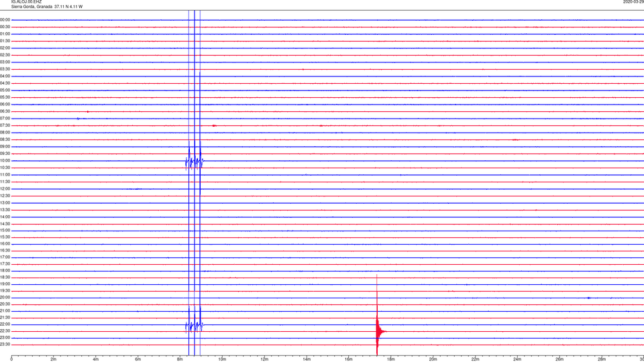Pick the 04:00 row label
The width and height of the screenshot is (644, 362).
[x=5, y=76]
